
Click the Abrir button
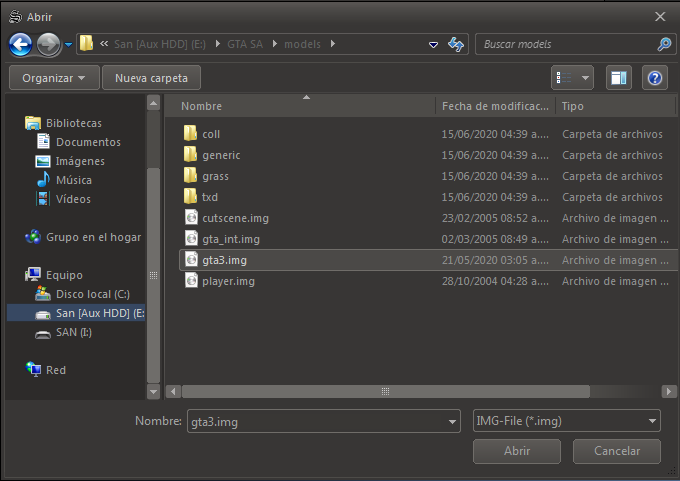[x=517, y=451]
